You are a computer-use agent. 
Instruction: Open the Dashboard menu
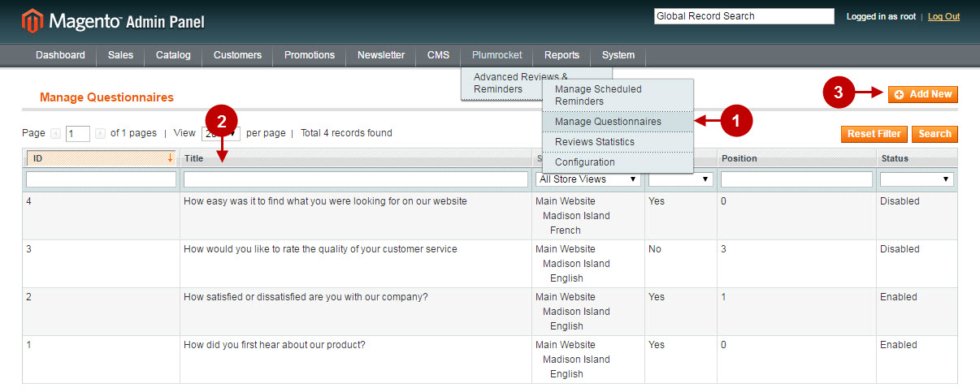tap(60, 55)
